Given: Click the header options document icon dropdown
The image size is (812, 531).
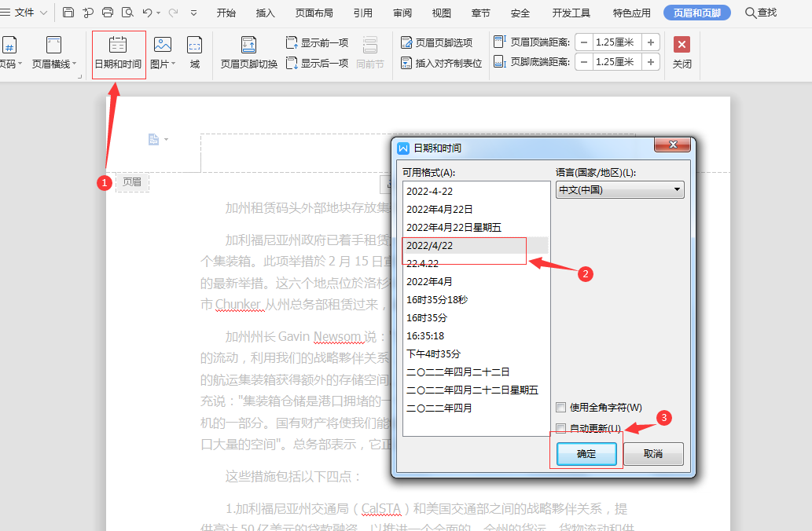Looking at the screenshot, I should click(158, 139).
